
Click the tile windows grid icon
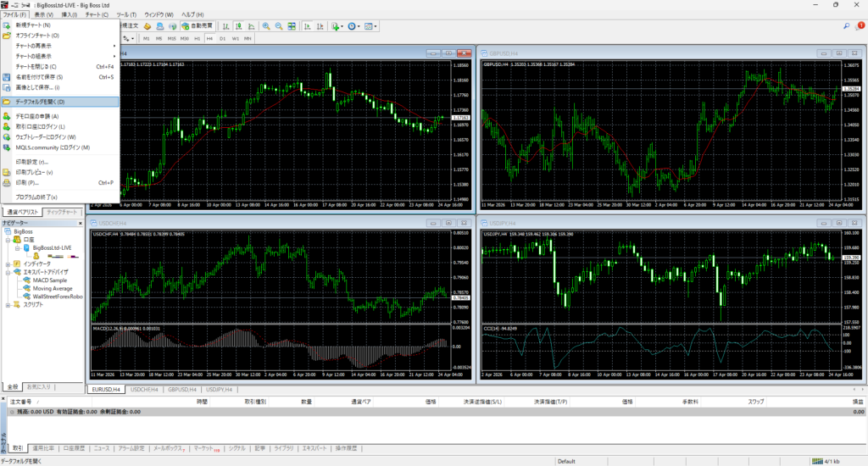pyautogui.click(x=292, y=26)
